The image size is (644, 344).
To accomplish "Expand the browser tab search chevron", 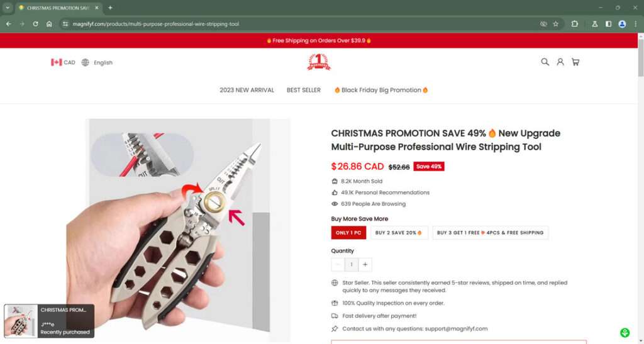I will (8, 8).
